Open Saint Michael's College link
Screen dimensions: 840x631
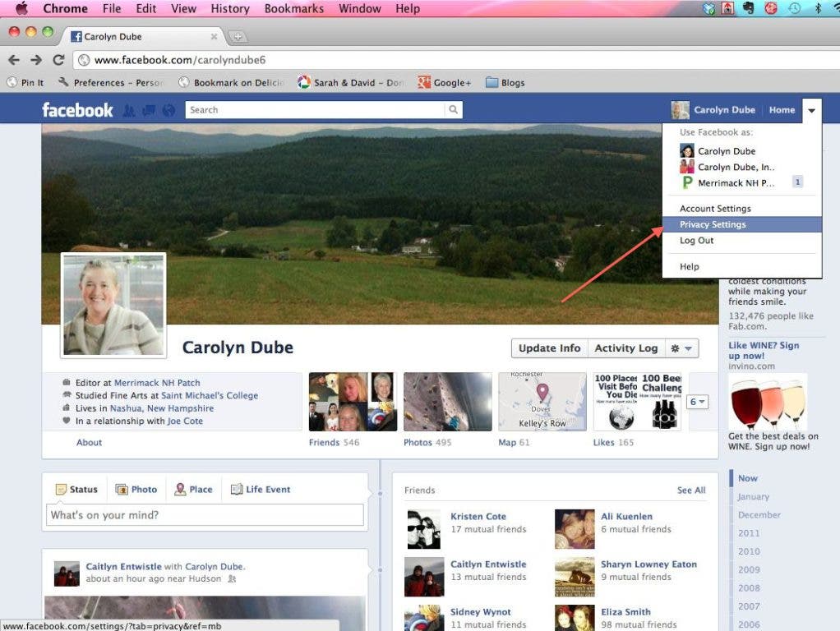point(210,396)
